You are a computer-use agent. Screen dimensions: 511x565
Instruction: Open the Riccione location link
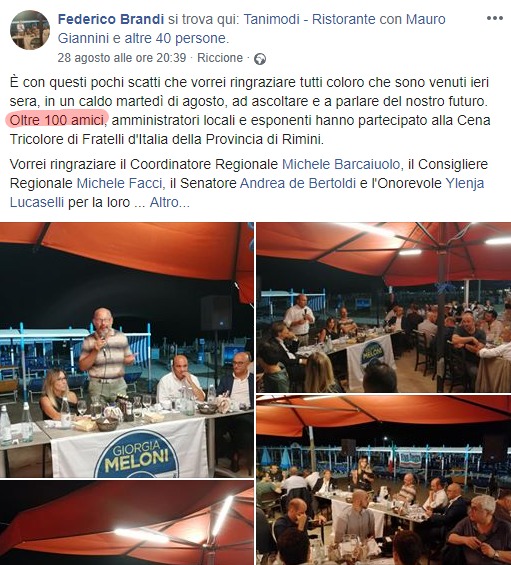pyautogui.click(x=220, y=58)
